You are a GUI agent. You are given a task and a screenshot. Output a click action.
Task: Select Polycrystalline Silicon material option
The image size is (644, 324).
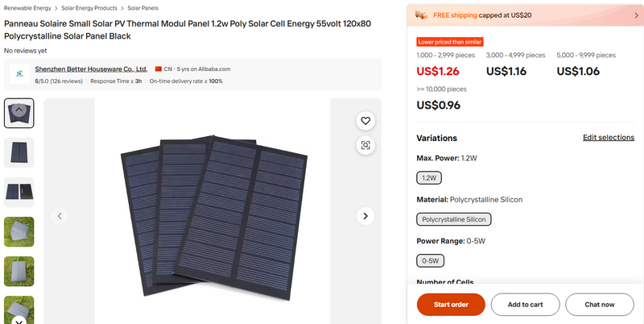[x=454, y=219]
